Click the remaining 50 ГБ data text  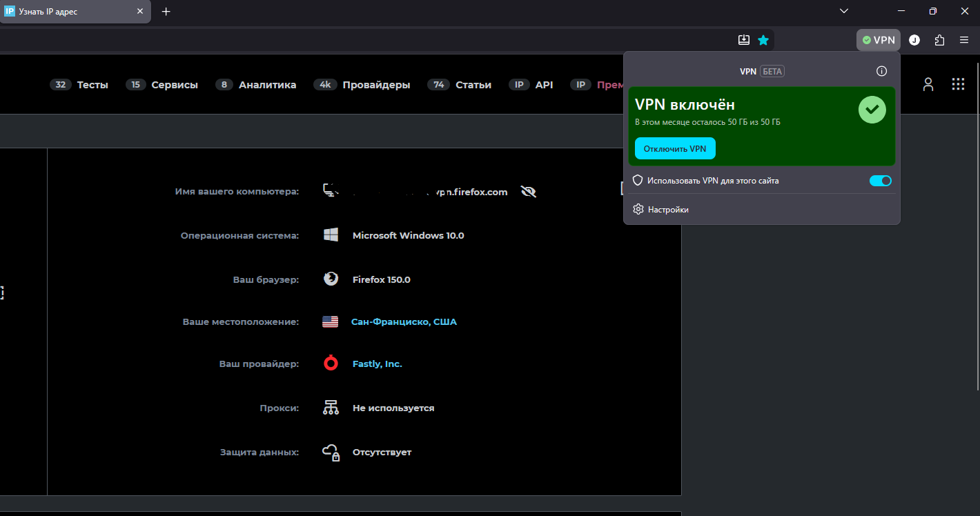tap(707, 122)
